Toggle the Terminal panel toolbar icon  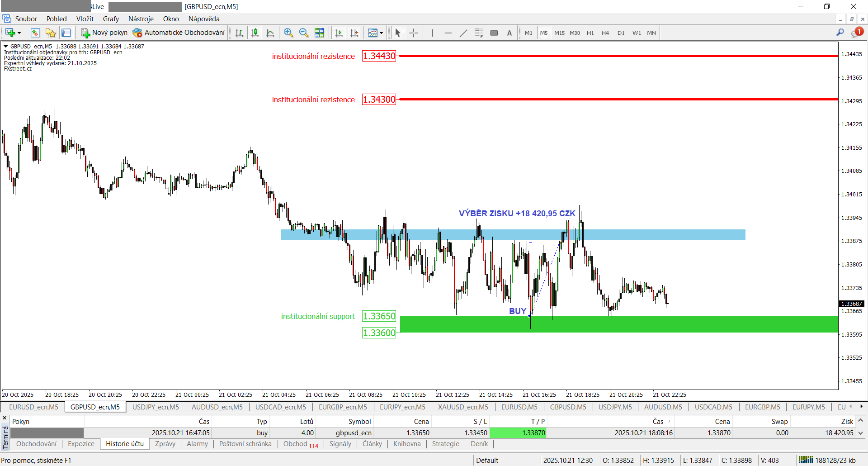point(66,33)
